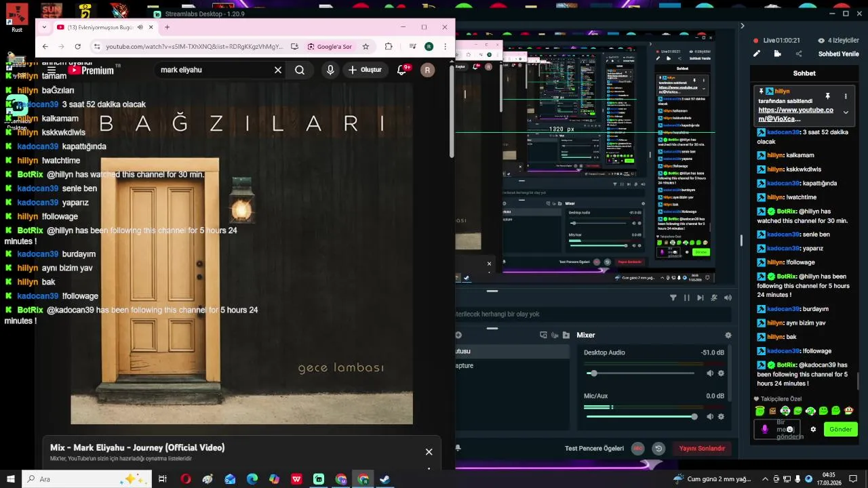The image size is (868, 488).
Task: Mute Desktop Audio speaker icon
Action: (710, 373)
